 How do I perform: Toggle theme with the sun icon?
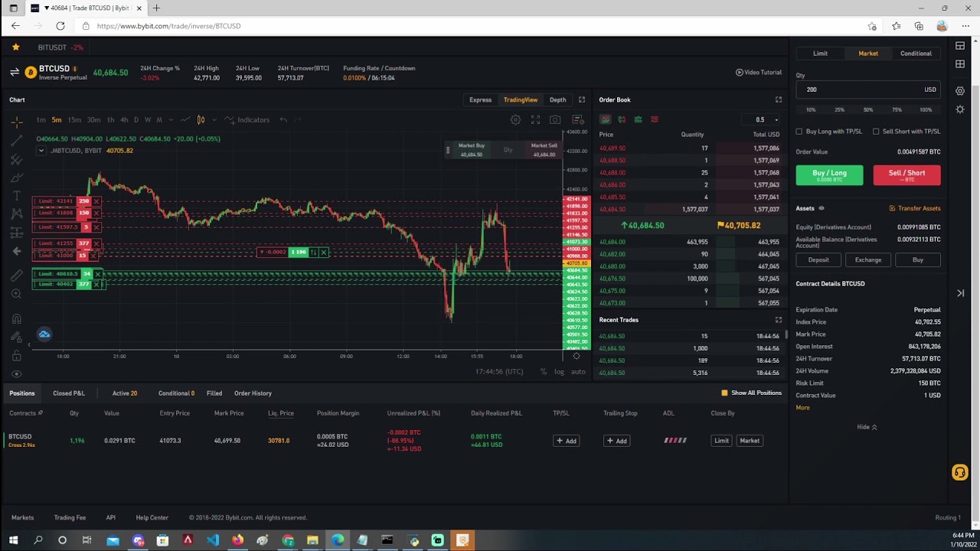960,109
